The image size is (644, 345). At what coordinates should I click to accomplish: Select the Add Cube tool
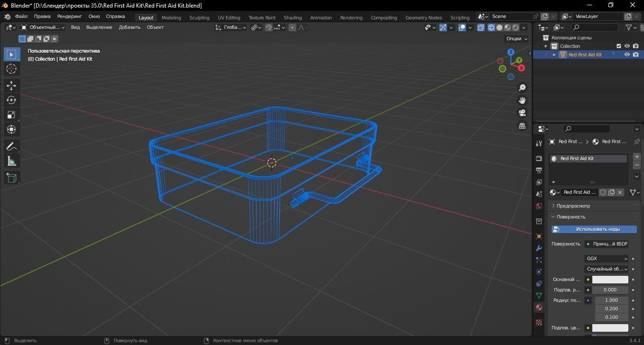click(x=11, y=178)
